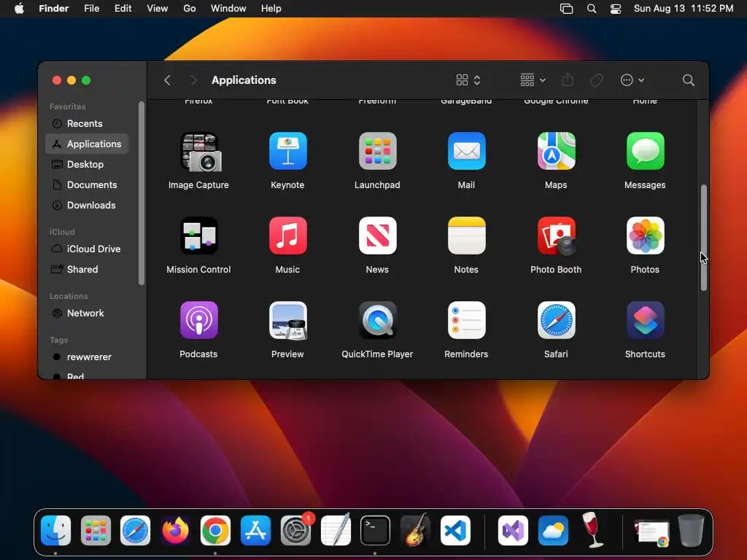Click Stage Manager icon in menu bar
The image size is (747, 560).
tap(566, 9)
